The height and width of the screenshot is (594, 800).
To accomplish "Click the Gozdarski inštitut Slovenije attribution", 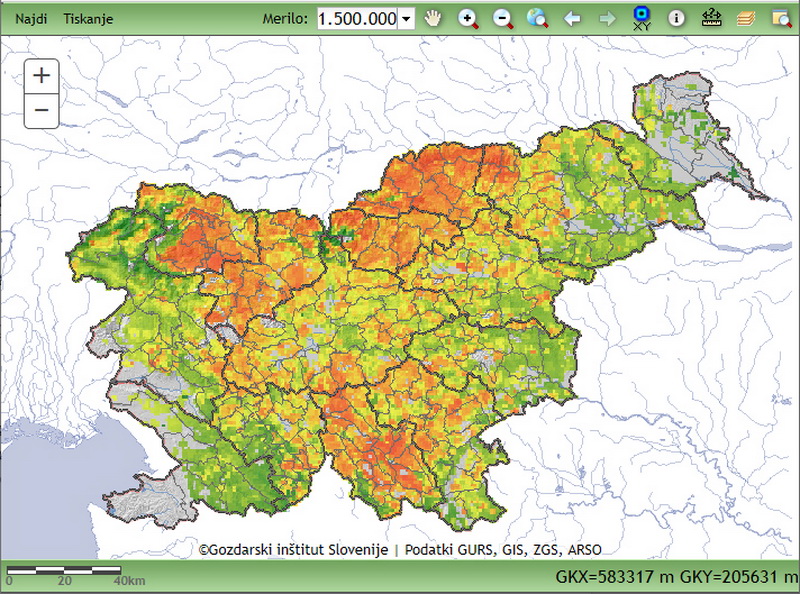I will (x=293, y=550).
